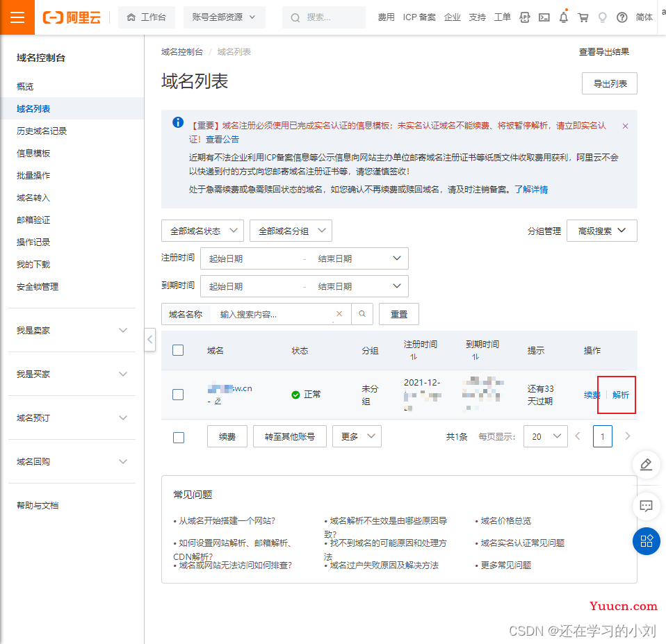Sort by expiration time
The height and width of the screenshot is (644, 666).
coord(476,357)
